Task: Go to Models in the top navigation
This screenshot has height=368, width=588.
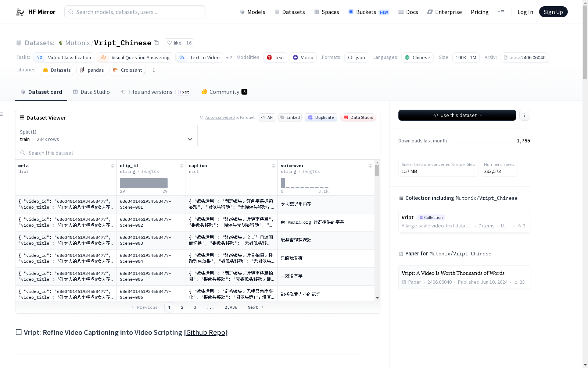Action: point(252,12)
